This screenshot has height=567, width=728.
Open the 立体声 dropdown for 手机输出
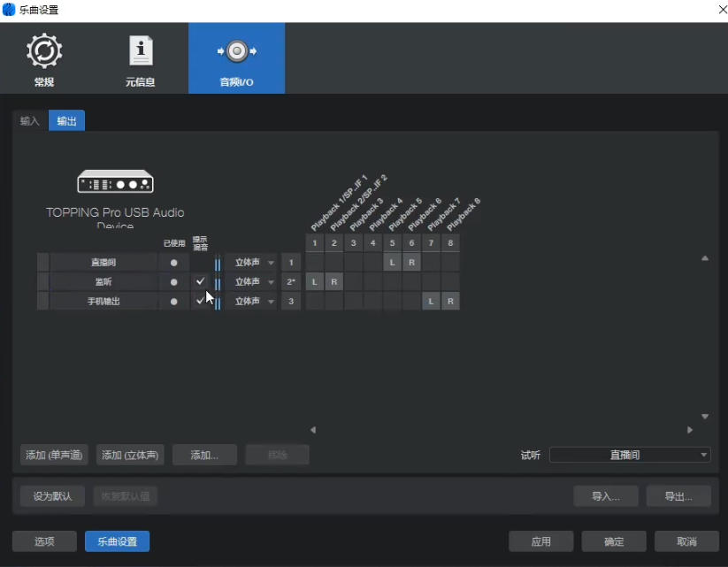tap(250, 301)
